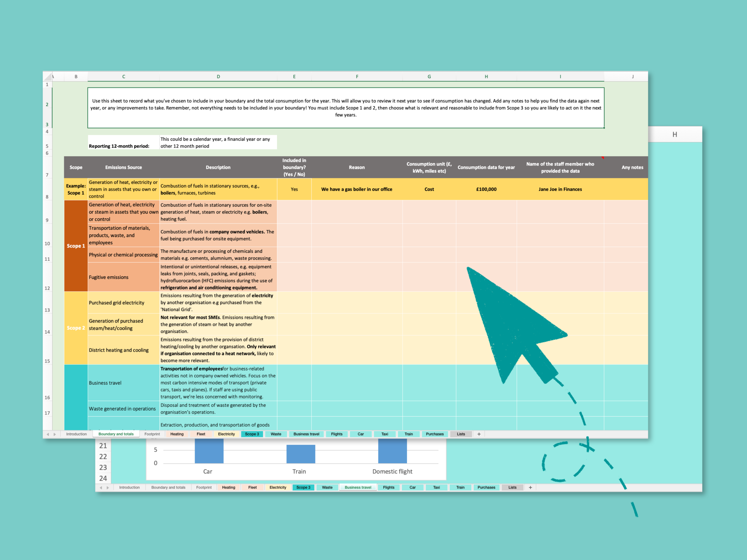
Task: Click next sheet arrow in back window
Action: click(108, 487)
